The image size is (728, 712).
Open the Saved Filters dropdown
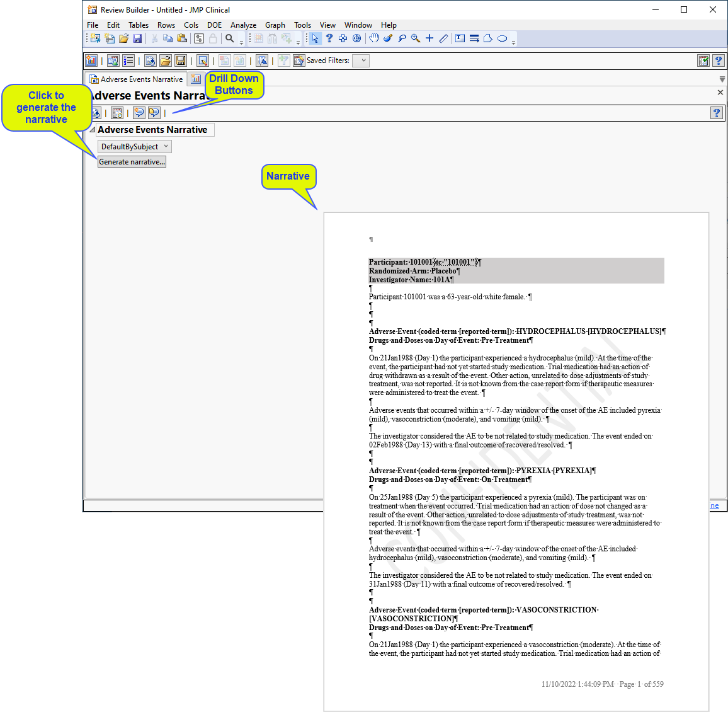(x=361, y=60)
